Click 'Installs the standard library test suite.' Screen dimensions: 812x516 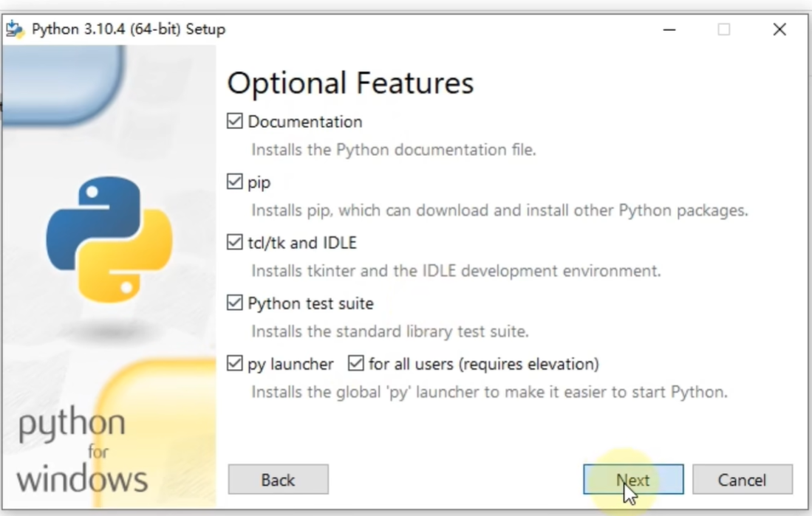click(x=390, y=331)
